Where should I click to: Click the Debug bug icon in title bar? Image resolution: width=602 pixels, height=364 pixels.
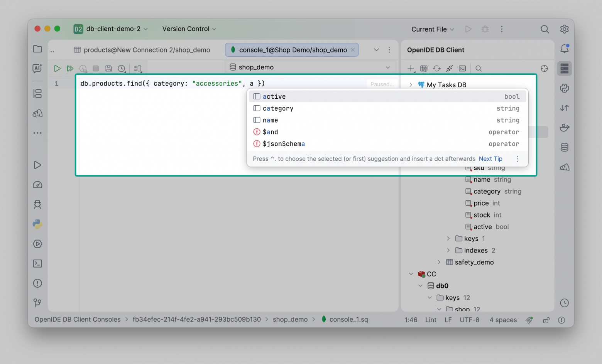(485, 29)
